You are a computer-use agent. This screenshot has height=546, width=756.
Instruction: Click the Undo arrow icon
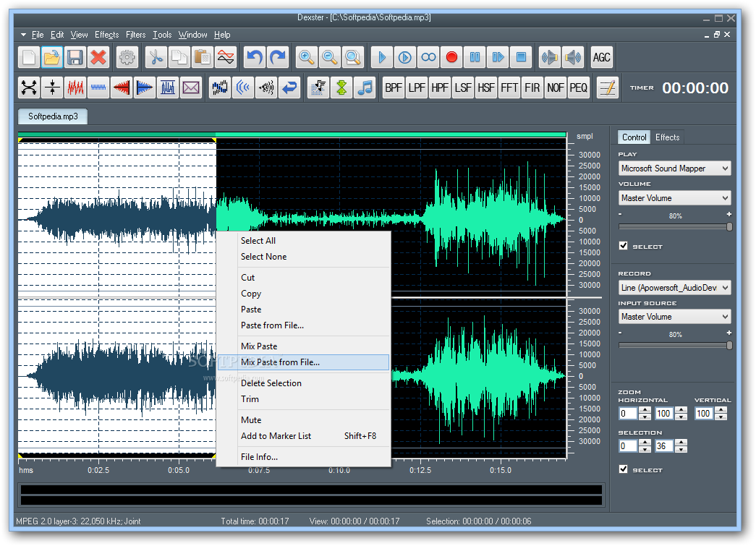pyautogui.click(x=255, y=57)
